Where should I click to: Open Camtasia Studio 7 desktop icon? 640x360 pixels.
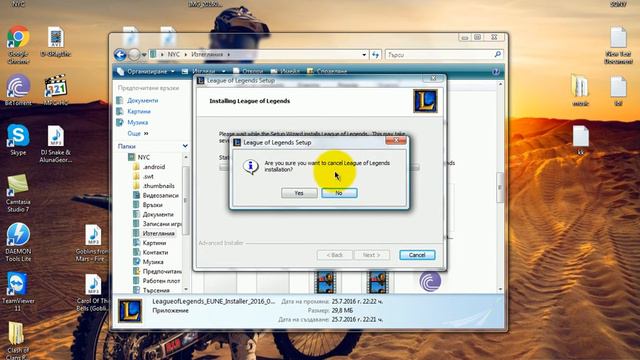[18, 193]
